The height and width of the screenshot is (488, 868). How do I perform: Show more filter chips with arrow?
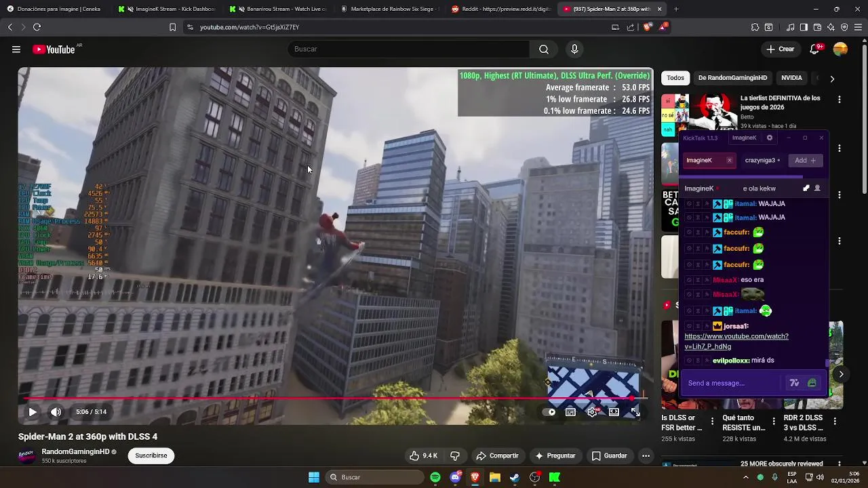click(832, 79)
